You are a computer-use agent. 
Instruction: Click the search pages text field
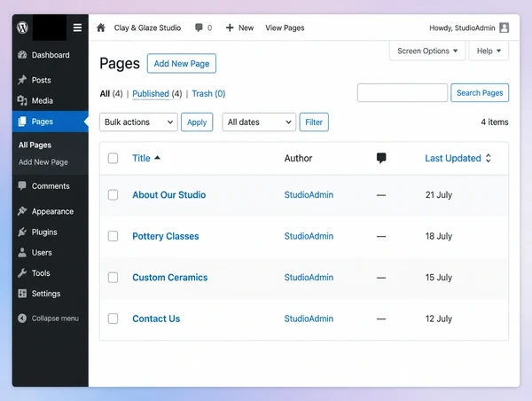coord(403,92)
